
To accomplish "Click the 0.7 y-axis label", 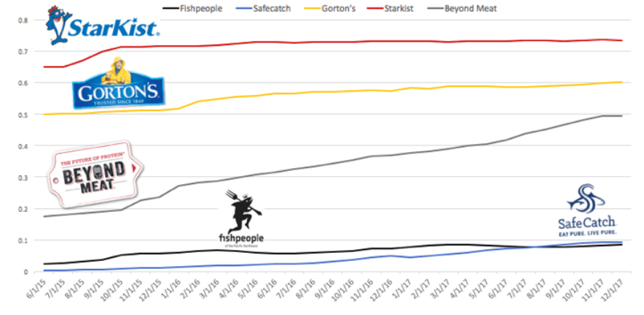I will (x=24, y=51).
